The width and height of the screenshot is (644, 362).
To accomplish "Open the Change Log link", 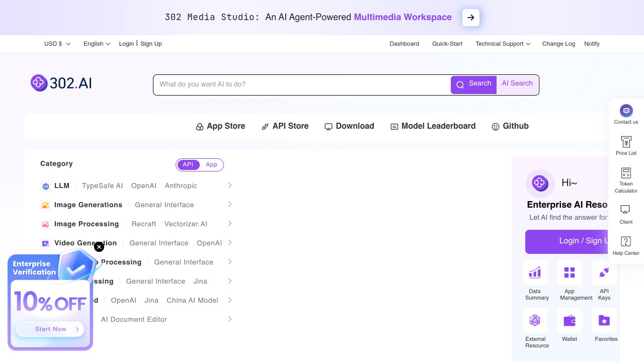I will 558,44.
